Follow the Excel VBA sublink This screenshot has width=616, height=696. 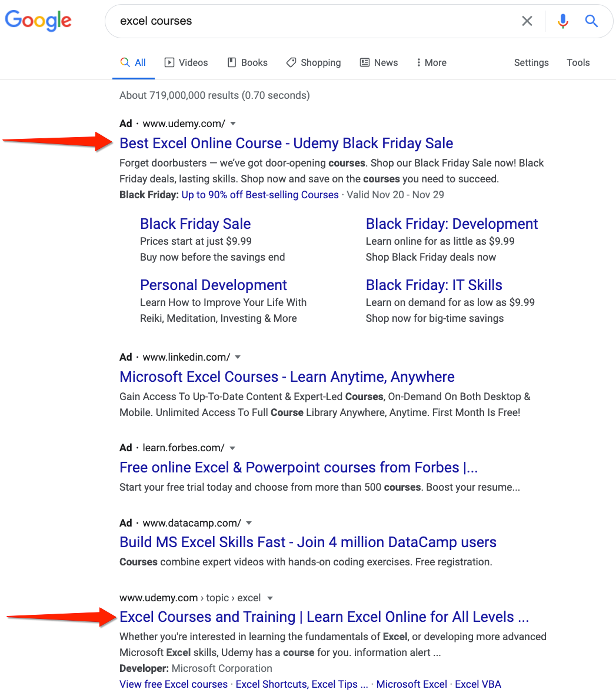point(478,684)
